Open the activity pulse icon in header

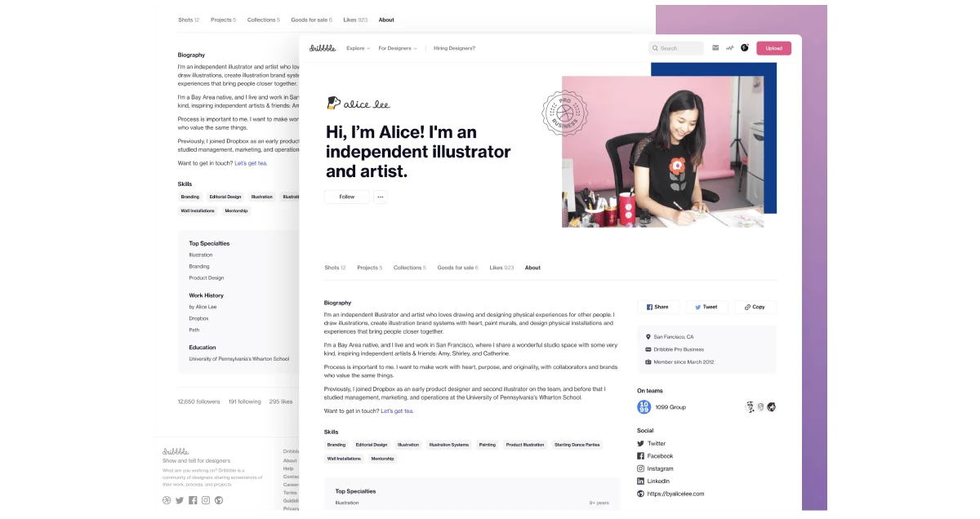click(x=730, y=48)
